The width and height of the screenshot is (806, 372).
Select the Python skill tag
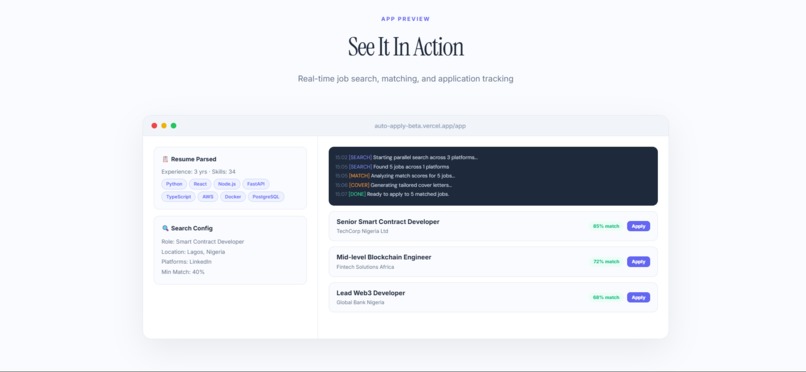pyautogui.click(x=174, y=184)
